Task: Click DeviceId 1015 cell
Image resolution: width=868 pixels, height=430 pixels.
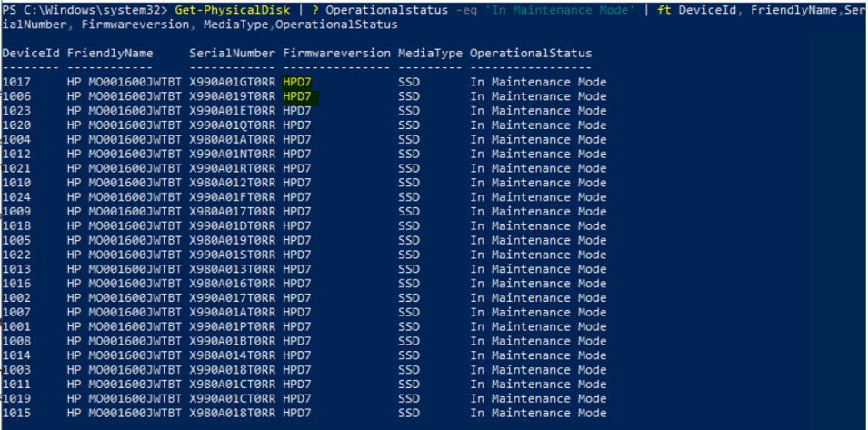Action: [16, 413]
